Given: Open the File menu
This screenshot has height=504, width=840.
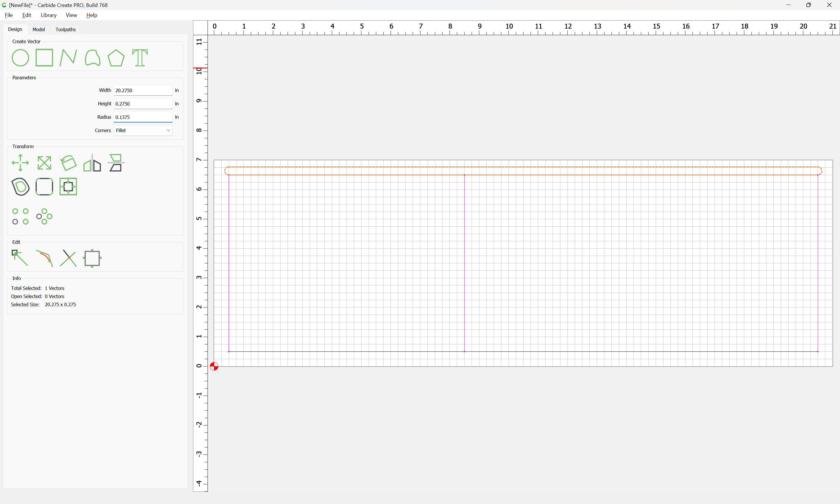Looking at the screenshot, I should 8,15.
